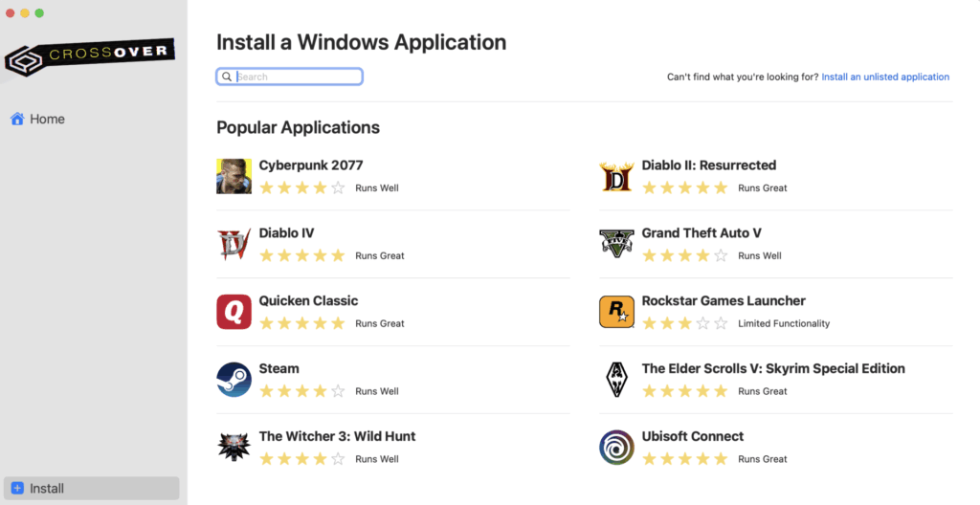Click the Quicken Classic red Q icon
The height and width of the screenshot is (505, 980).
234,312
